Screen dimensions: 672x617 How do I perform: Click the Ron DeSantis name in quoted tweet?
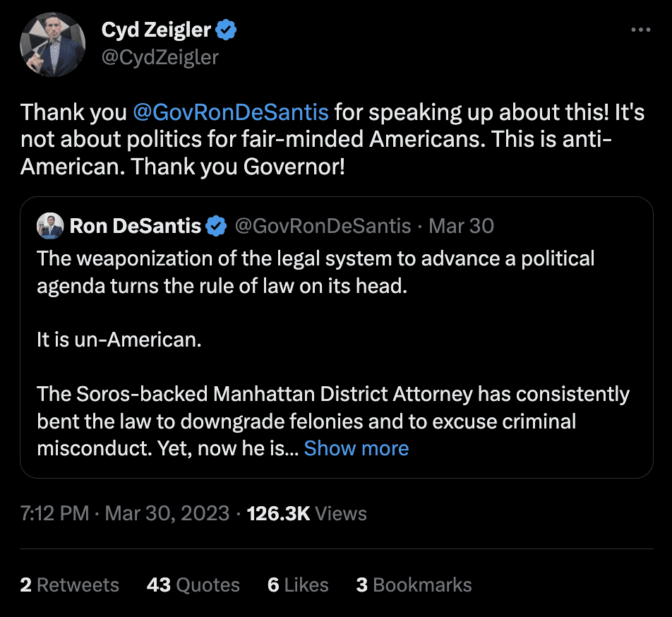(136, 226)
